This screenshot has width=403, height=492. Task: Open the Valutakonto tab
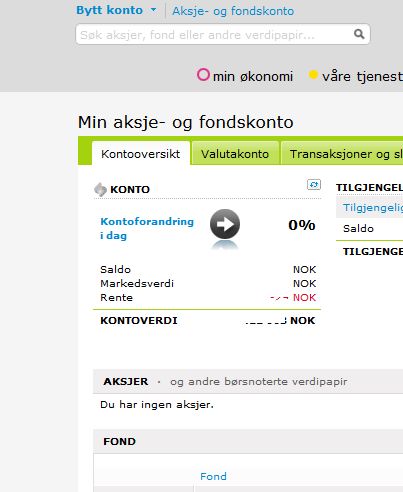[235, 154]
